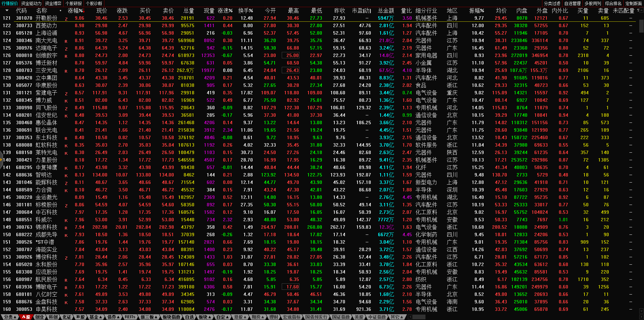Select the 三安光电 stock row
The image size is (644, 320).
[x=47, y=70]
